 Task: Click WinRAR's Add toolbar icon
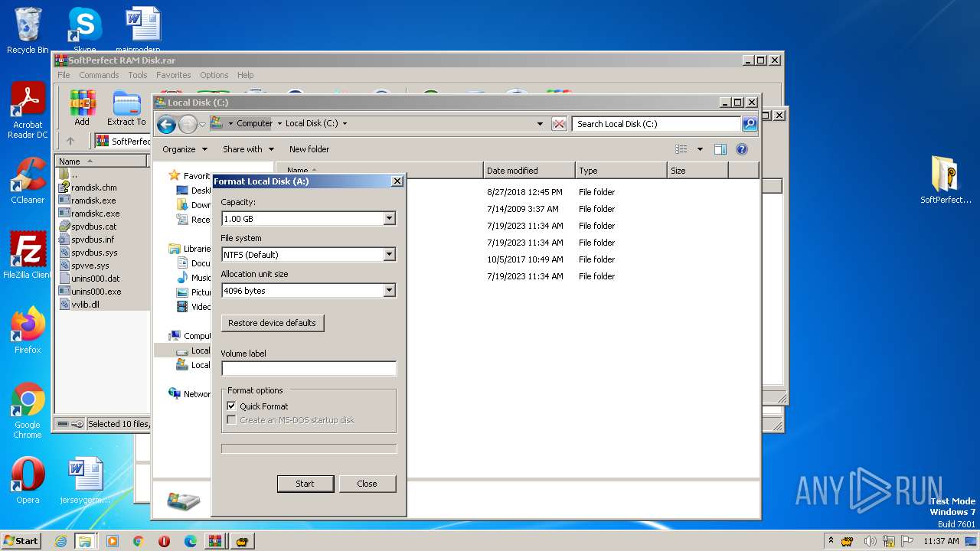point(82,108)
